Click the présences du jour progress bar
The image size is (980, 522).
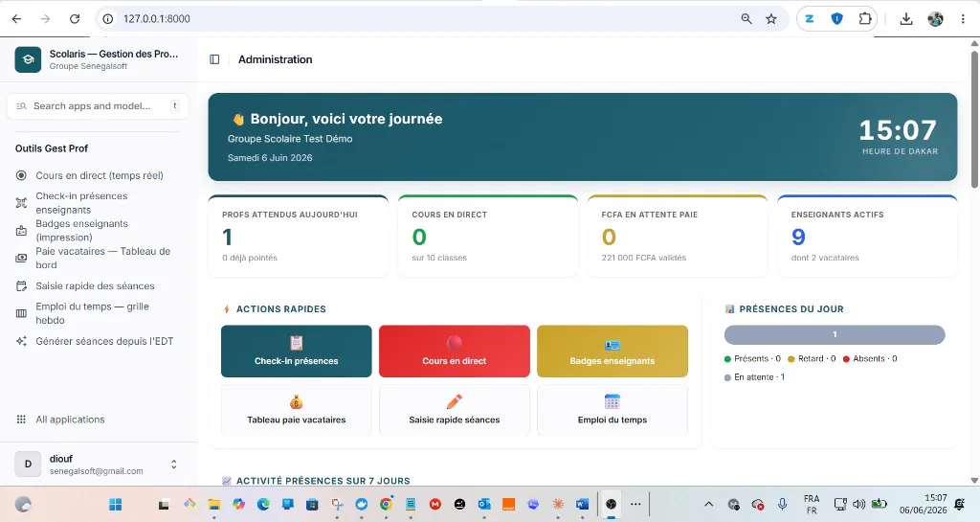pos(835,334)
